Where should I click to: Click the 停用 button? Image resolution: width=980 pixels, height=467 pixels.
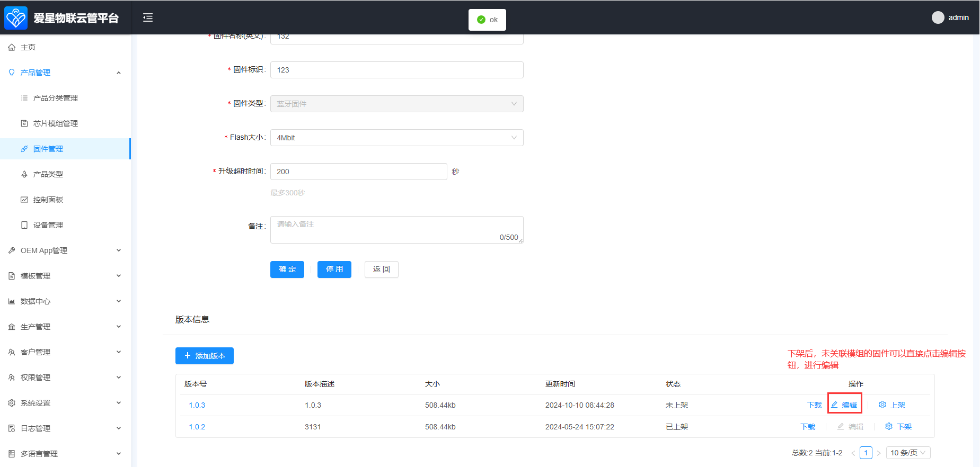point(334,270)
